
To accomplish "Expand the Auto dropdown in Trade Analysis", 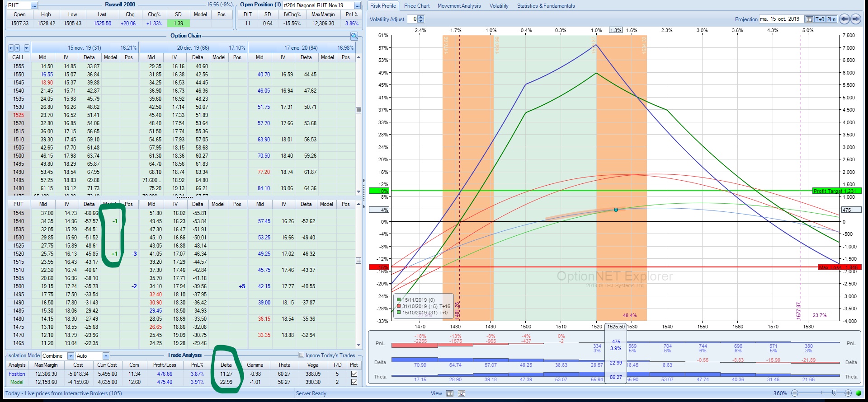I will (x=106, y=356).
